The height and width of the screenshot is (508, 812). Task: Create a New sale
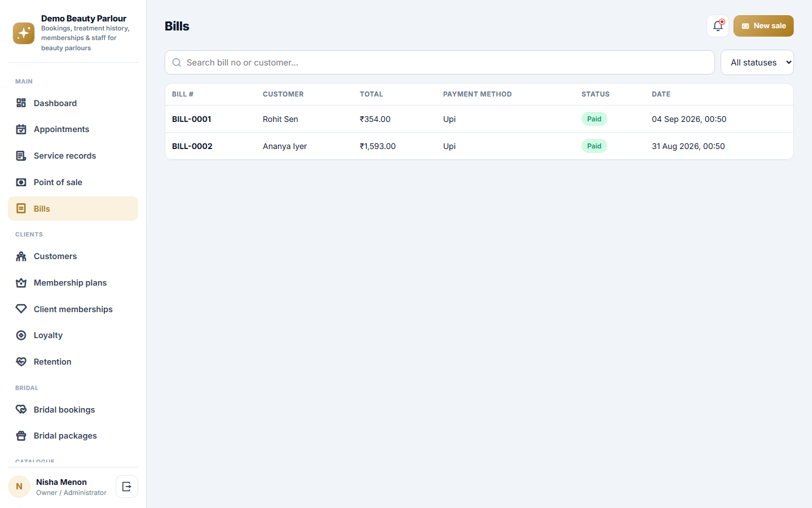[x=764, y=26]
